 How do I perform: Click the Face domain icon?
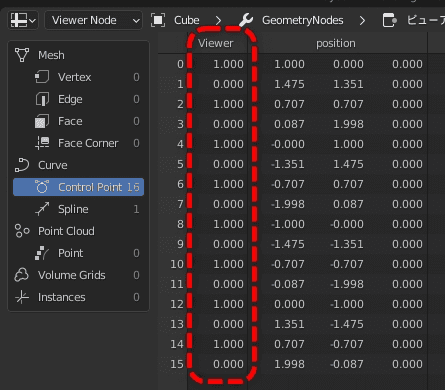click(x=42, y=121)
